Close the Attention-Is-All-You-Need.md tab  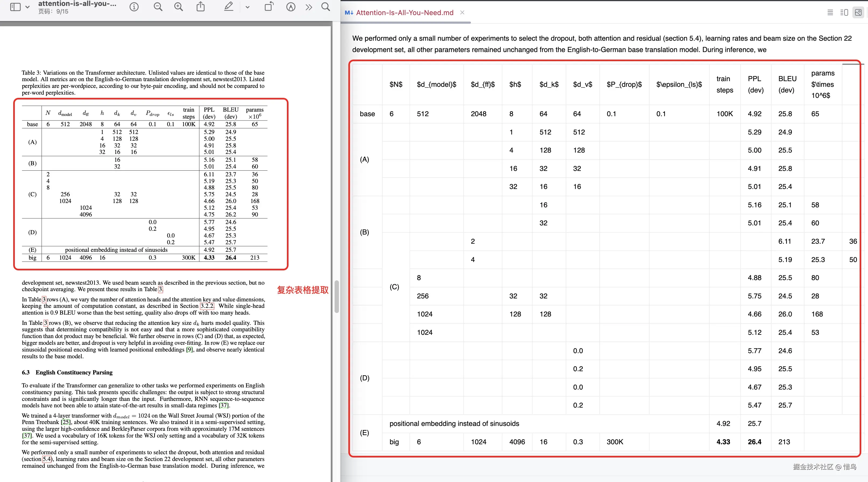tap(462, 12)
